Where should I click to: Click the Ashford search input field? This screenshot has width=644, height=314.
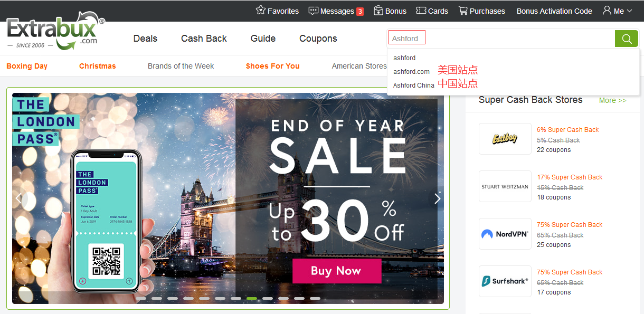coord(501,39)
